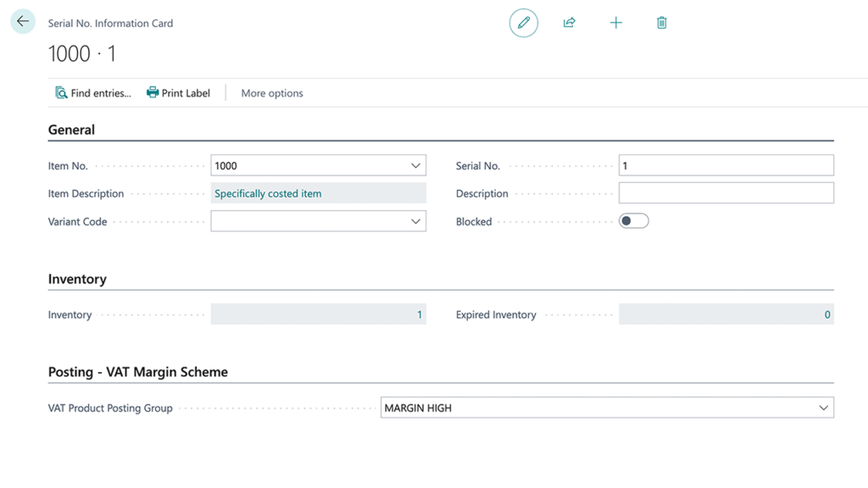Click the empty Description input field
This screenshot has width=868, height=488.
pyautogui.click(x=726, y=193)
